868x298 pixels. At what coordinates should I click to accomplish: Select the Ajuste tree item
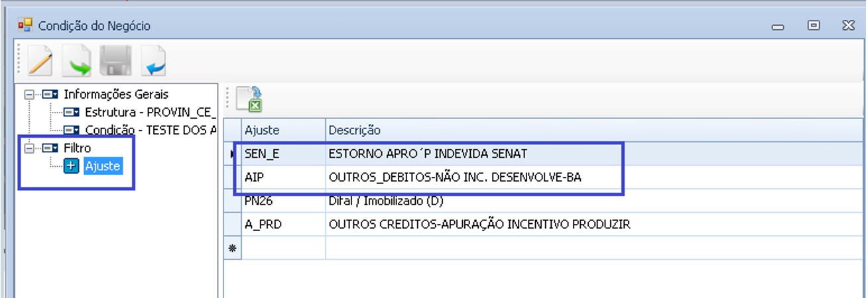tap(103, 166)
